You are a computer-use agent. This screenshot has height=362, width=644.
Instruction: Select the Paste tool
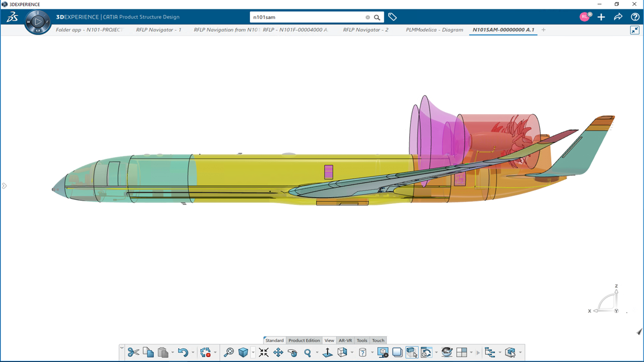coord(163,352)
